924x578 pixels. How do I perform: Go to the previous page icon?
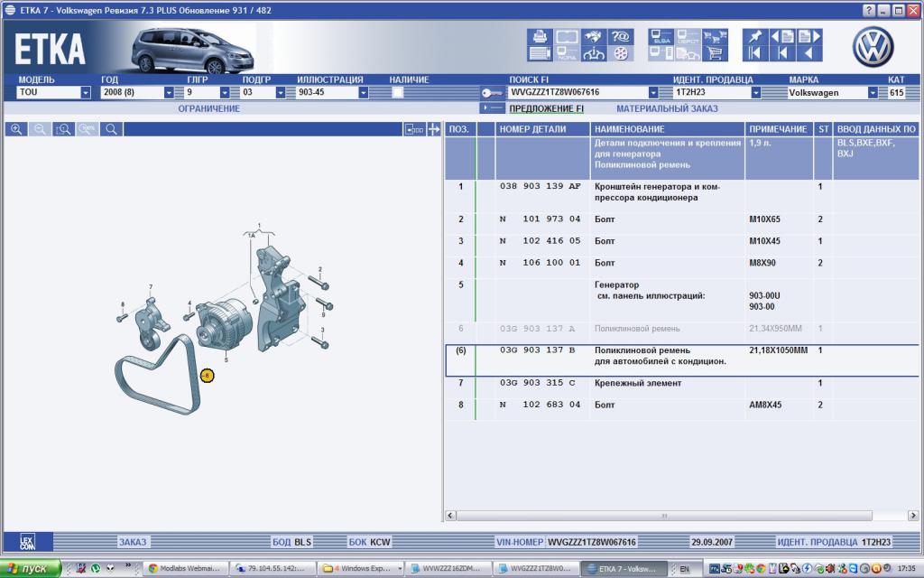[x=782, y=36]
